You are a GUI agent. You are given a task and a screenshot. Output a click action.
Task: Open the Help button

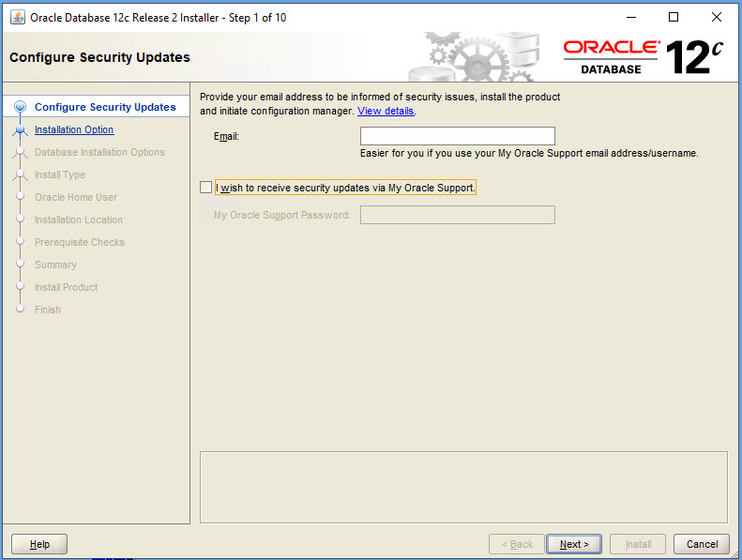click(39, 544)
